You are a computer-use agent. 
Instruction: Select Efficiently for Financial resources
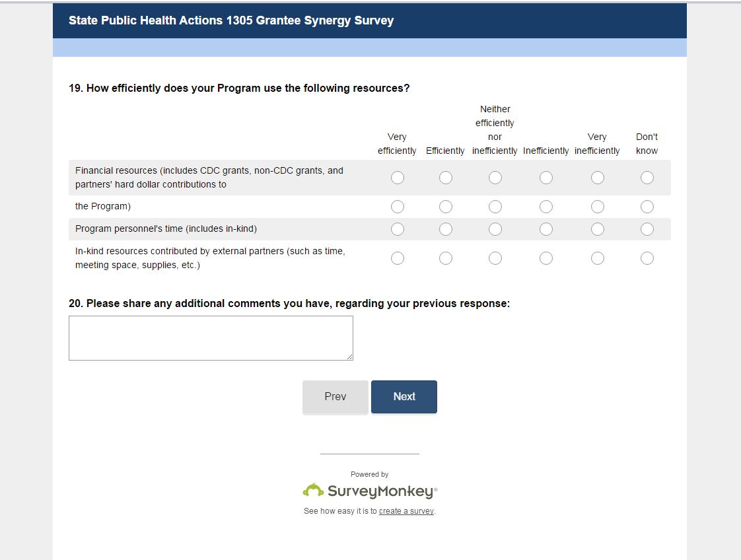(x=446, y=178)
